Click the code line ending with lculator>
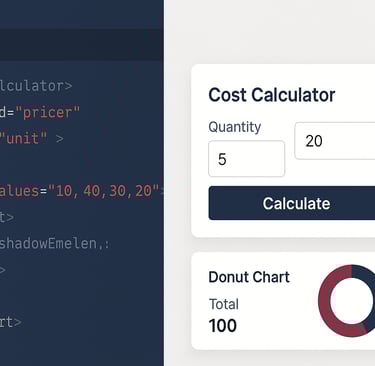 tap(36, 86)
